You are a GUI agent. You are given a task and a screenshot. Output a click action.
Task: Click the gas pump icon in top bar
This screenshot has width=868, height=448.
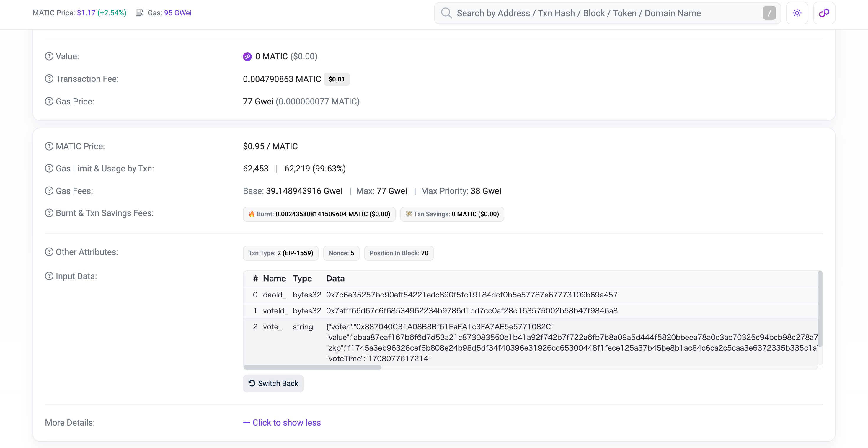coord(139,13)
